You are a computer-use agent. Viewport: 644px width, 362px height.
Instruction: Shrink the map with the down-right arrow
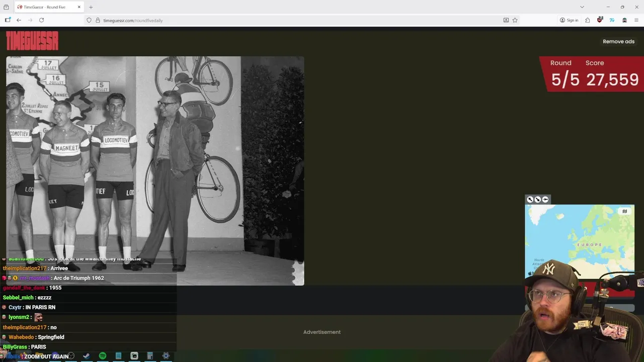(537, 200)
